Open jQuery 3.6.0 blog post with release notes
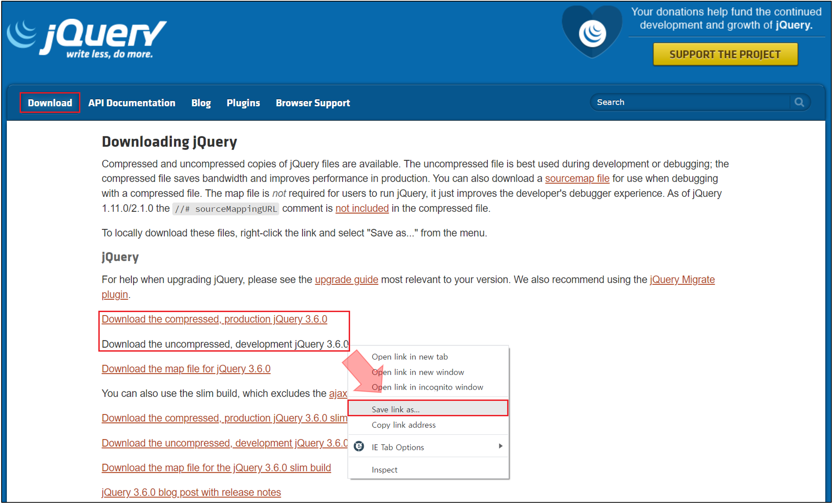Viewport: 833px width, 504px height. [x=191, y=492]
